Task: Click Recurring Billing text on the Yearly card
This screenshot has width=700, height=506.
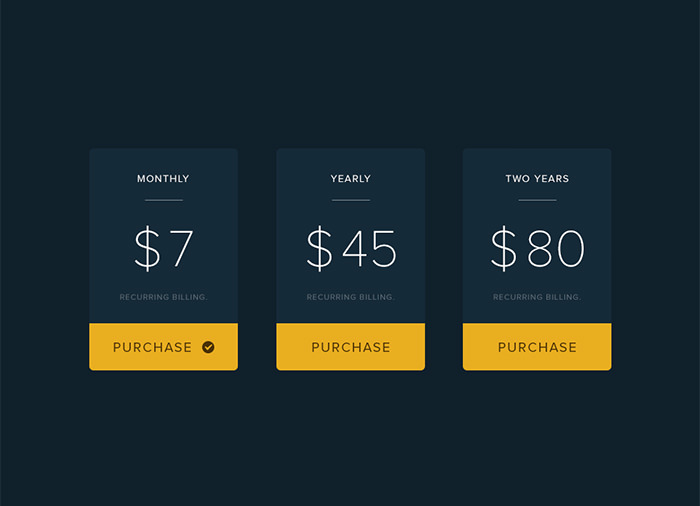Action: tap(350, 297)
